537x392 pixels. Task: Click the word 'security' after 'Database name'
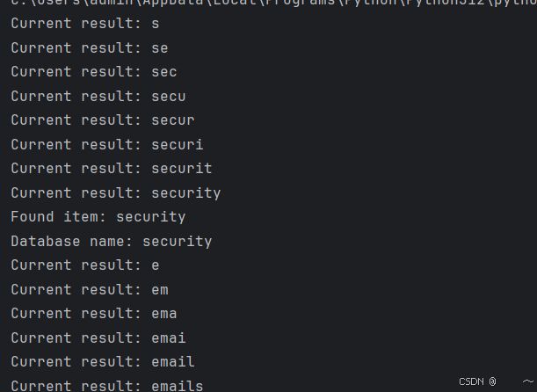(x=178, y=242)
